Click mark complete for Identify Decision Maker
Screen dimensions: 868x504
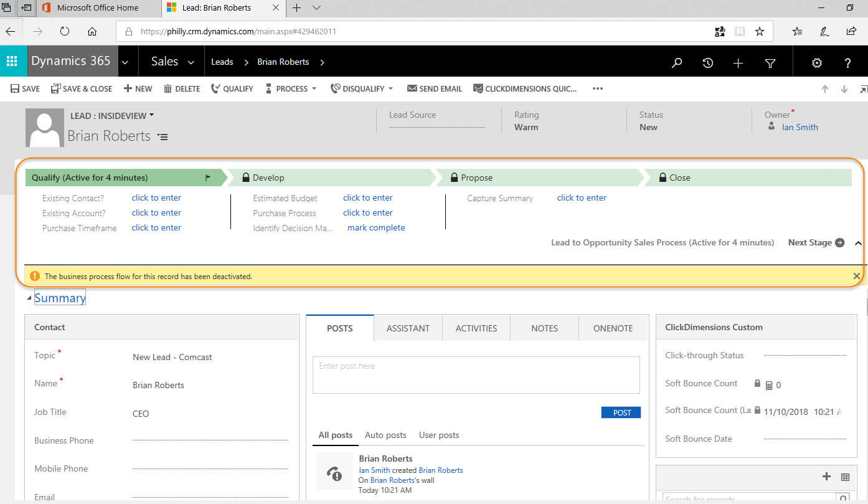tap(376, 227)
